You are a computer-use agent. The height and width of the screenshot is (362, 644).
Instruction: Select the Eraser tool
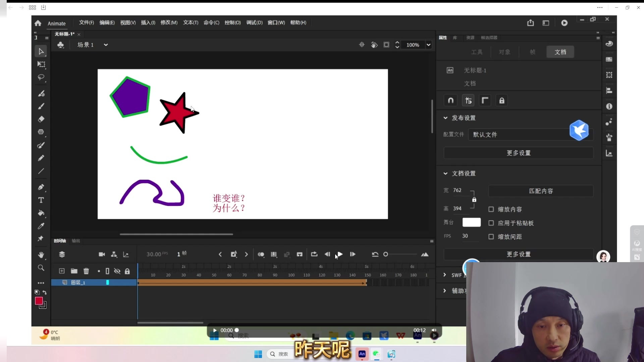(x=41, y=119)
